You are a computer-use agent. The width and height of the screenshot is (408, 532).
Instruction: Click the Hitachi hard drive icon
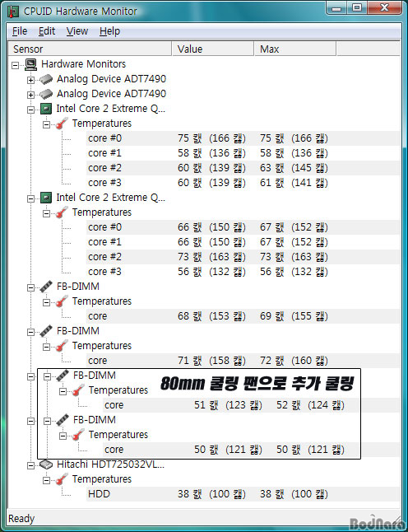(46, 464)
